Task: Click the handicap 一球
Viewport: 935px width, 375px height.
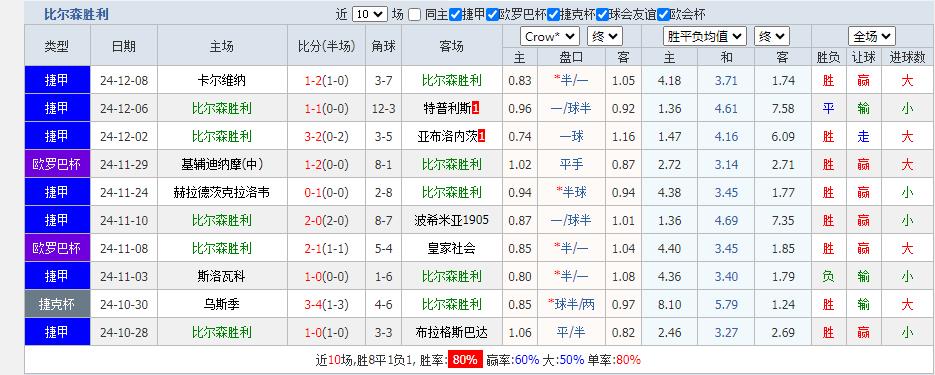Action: [571, 137]
